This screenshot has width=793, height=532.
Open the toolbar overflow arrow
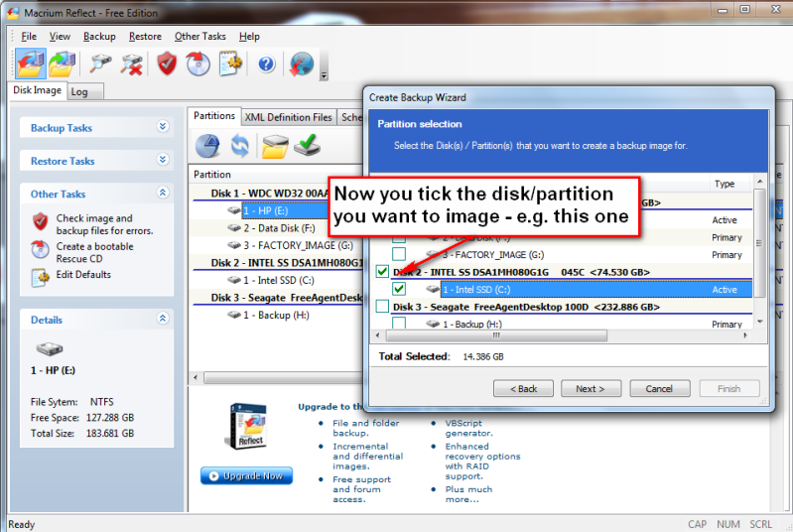click(x=325, y=75)
